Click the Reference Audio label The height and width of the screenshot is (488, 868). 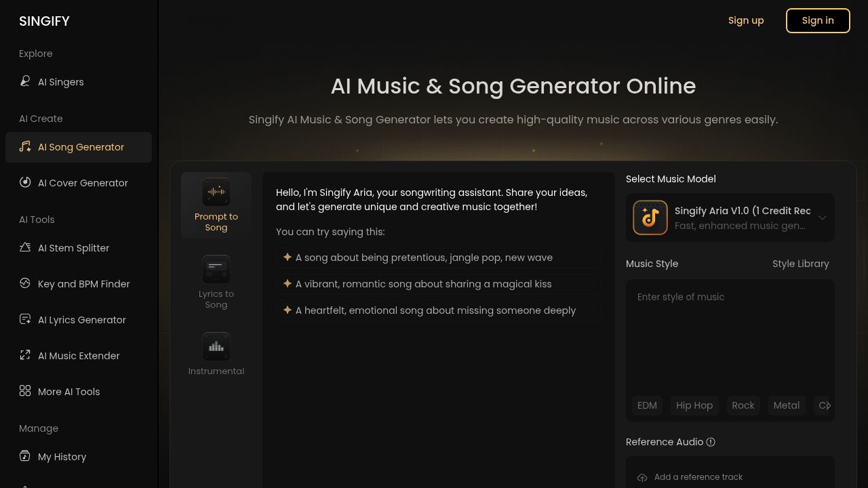(665, 442)
